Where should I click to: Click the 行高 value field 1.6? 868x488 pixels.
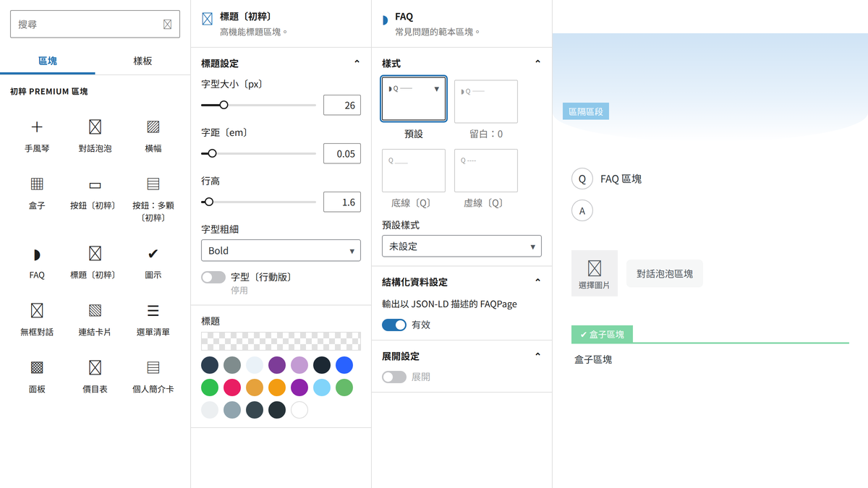tap(342, 202)
